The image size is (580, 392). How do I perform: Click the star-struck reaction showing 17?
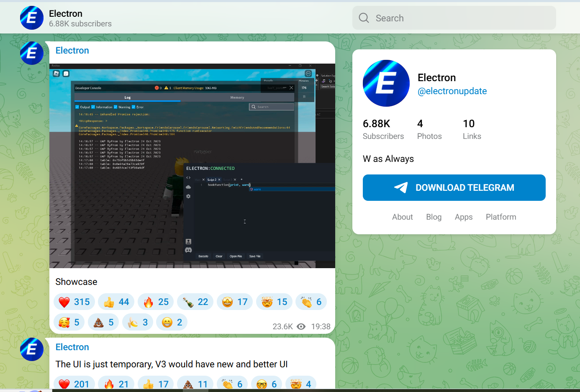pos(235,302)
